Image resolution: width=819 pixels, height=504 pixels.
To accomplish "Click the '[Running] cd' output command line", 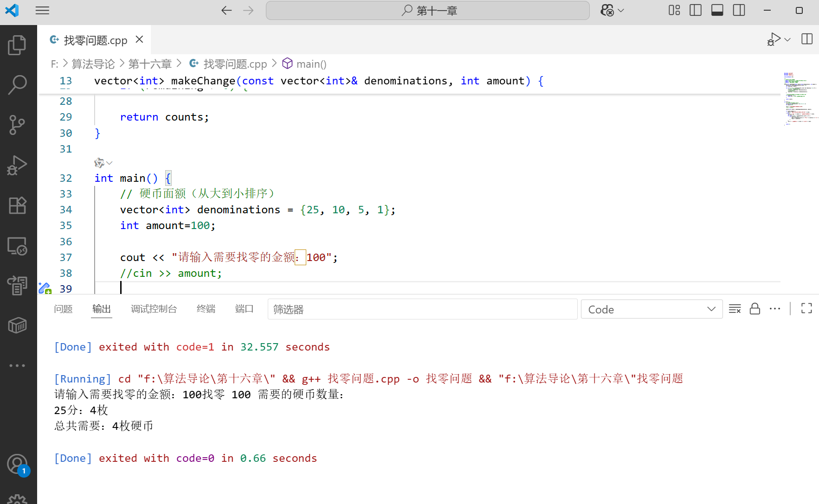I will pyautogui.click(x=368, y=379).
